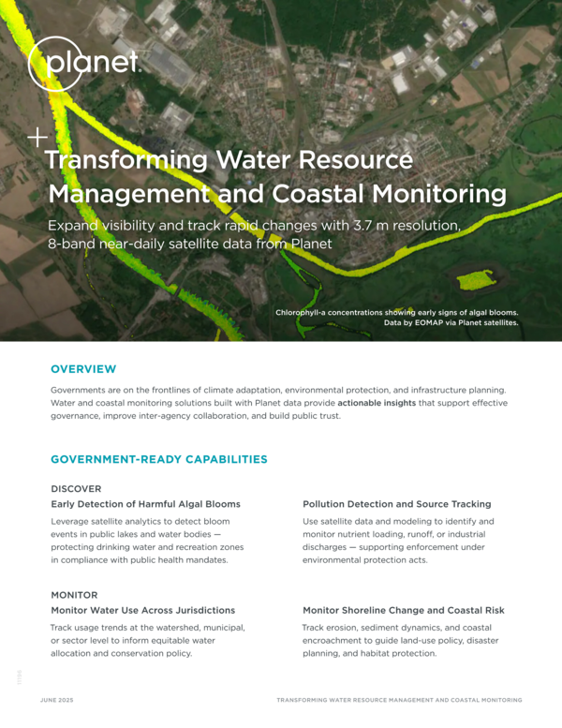This screenshot has height=728, width=562.
Task: Click "Early Detection of Harmful Algal Blooms"
Action: click(146, 504)
